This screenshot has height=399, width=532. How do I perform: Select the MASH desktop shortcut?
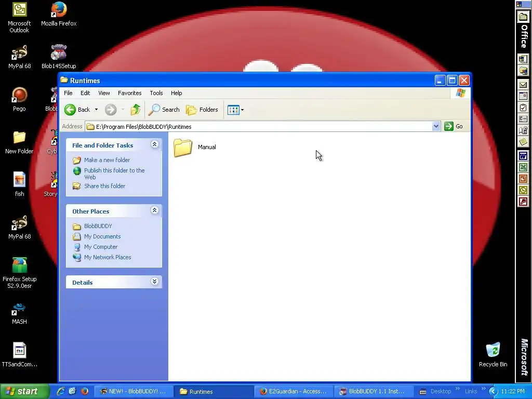(19, 313)
